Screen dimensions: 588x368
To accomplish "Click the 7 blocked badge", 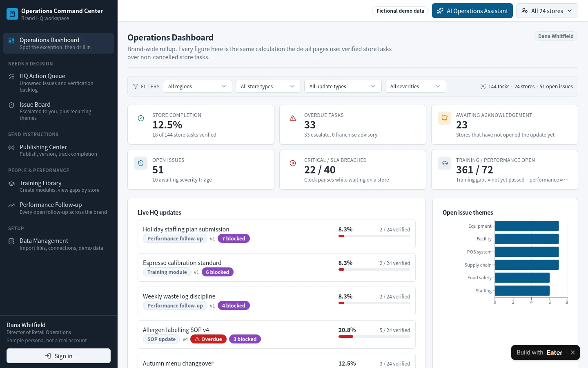I will tap(234, 238).
